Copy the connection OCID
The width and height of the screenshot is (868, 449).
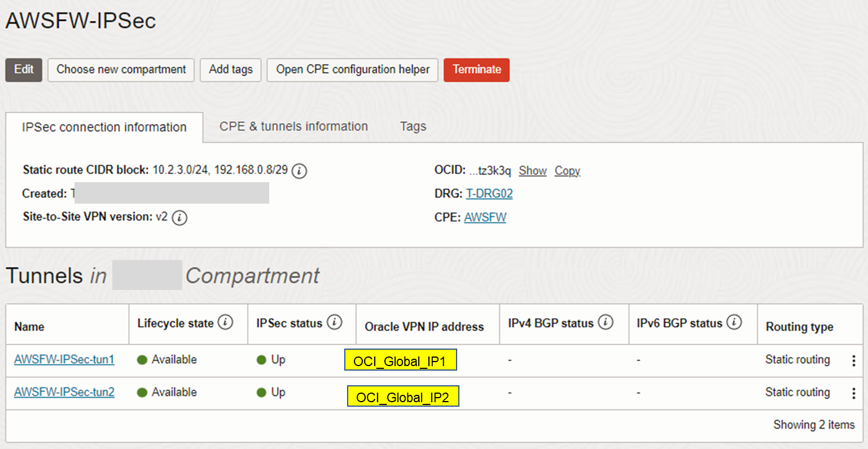coord(567,170)
